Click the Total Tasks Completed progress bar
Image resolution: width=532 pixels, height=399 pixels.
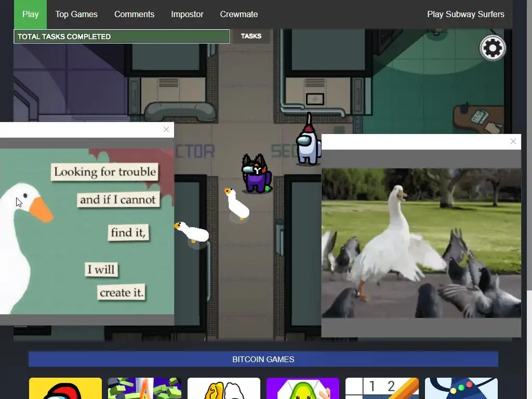point(122,37)
